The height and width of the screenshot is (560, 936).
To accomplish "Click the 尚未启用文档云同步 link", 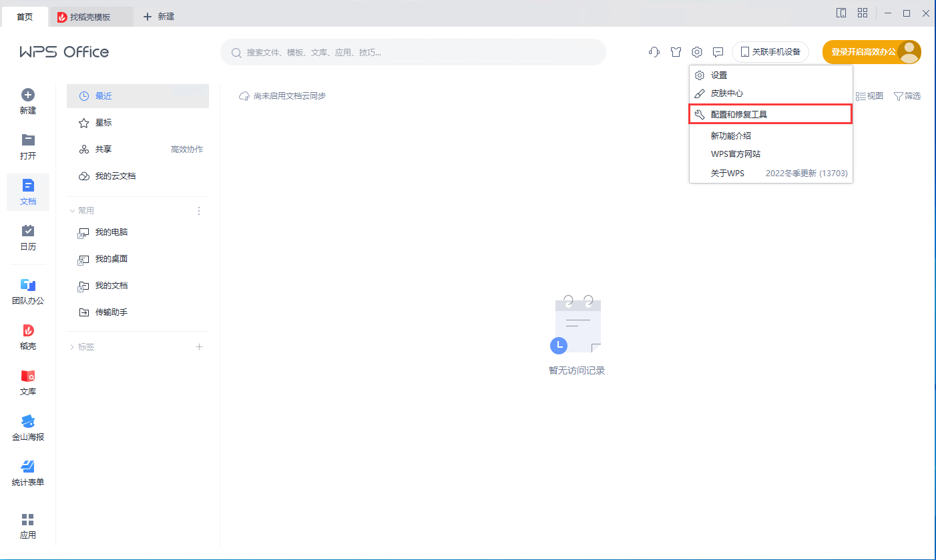I will [x=290, y=96].
